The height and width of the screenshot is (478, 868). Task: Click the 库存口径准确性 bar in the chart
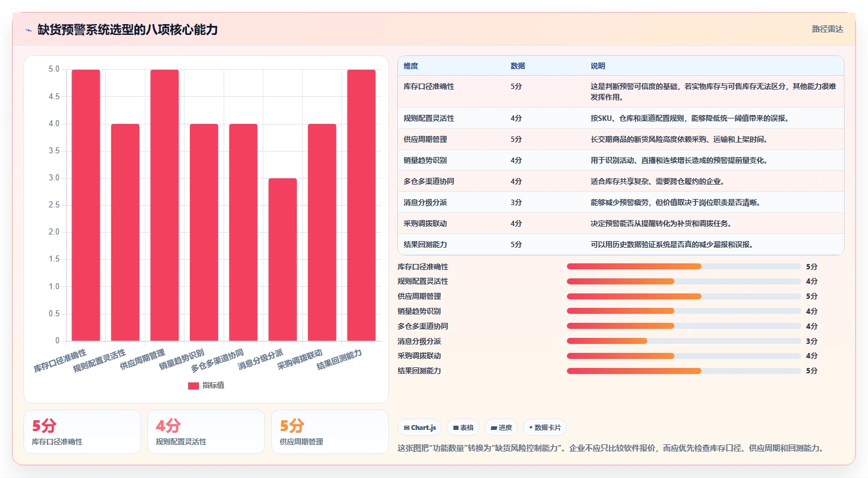[86, 205]
